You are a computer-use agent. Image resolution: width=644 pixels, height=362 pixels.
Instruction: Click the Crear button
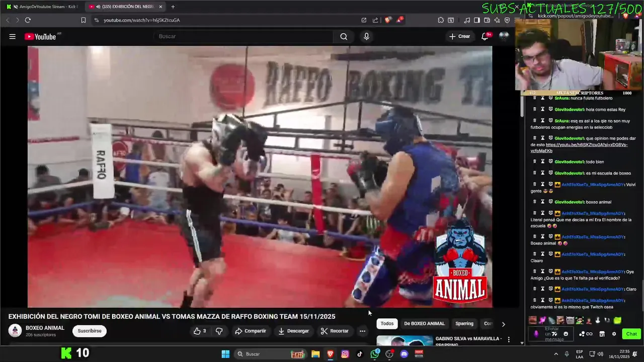(459, 36)
